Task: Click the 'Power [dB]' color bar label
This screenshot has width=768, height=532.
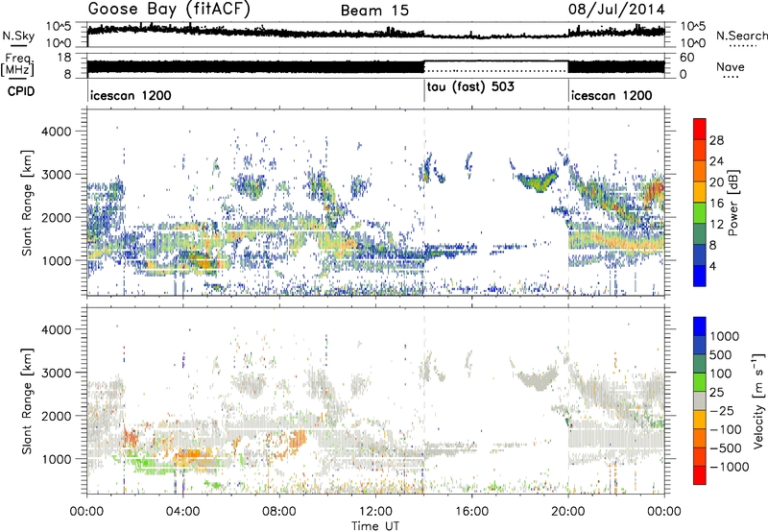Action: click(x=732, y=203)
